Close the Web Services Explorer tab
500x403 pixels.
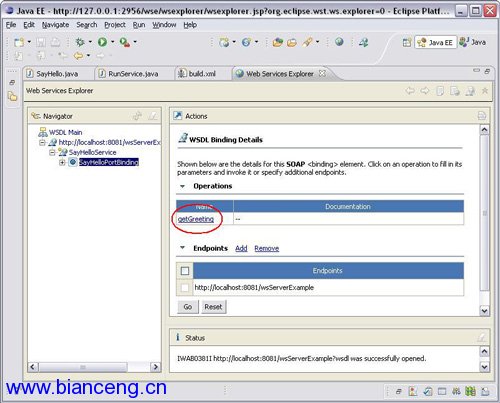click(322, 73)
